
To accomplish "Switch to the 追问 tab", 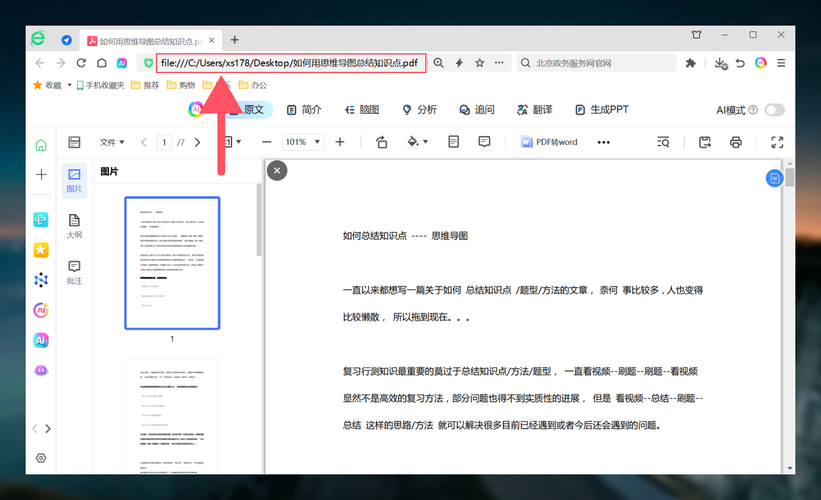I will pos(476,109).
